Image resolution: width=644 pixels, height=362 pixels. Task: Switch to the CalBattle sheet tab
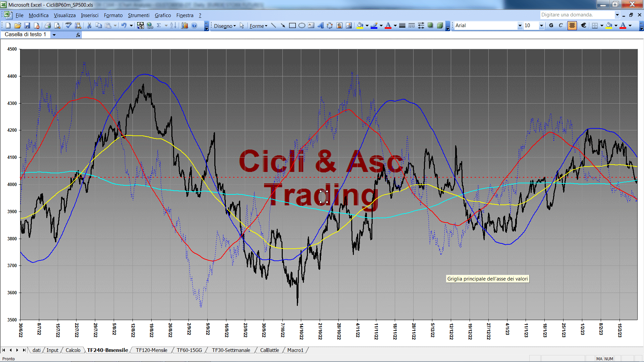tap(269, 350)
